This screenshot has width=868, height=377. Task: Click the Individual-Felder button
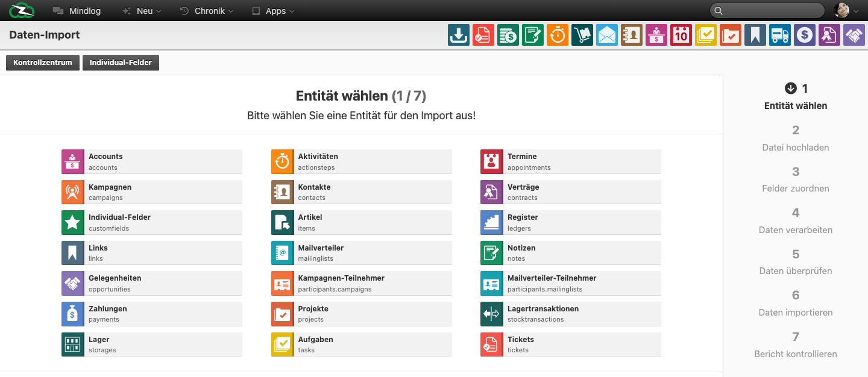point(121,63)
